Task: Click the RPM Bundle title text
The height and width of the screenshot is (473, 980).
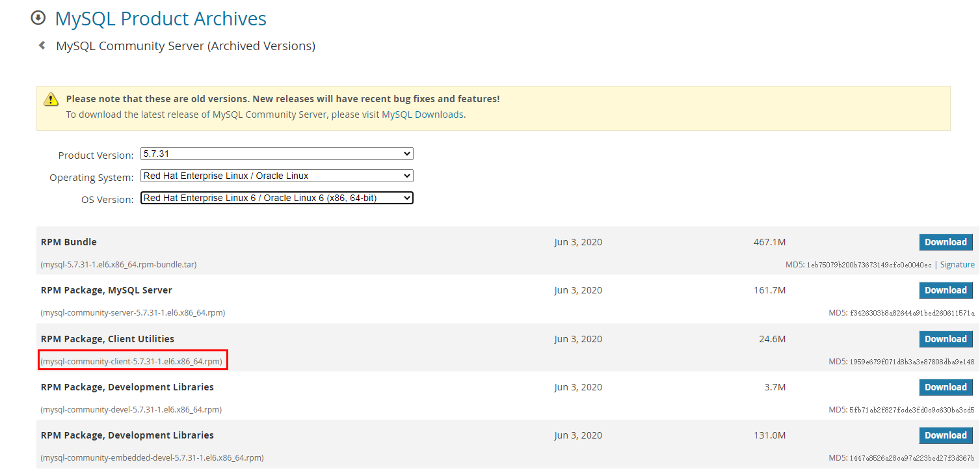Action: click(69, 242)
